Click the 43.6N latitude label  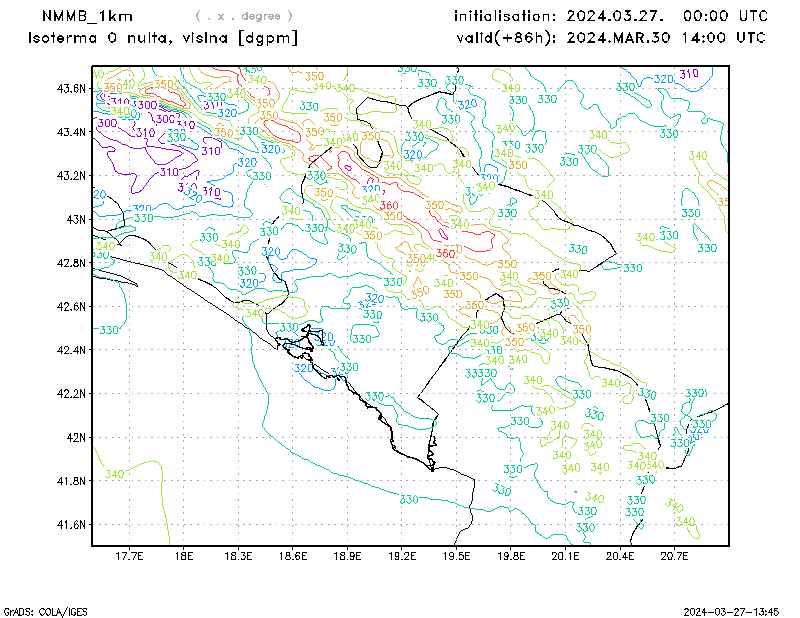coord(71,88)
